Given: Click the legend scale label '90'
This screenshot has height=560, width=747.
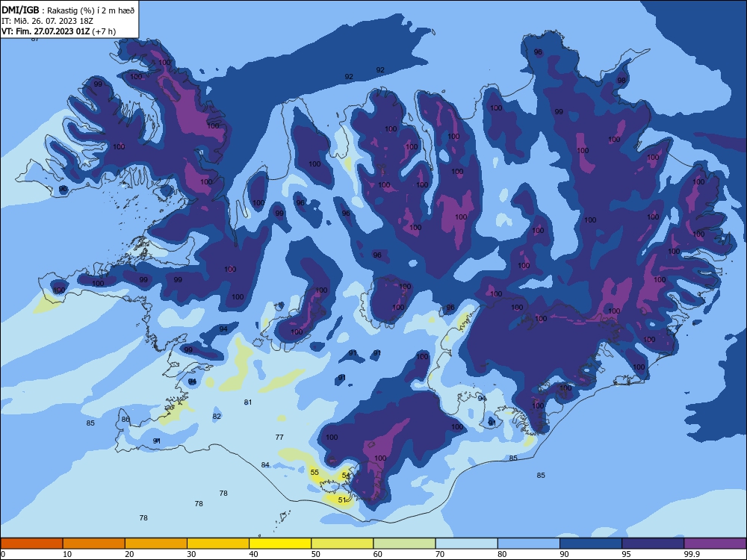Looking at the screenshot, I should 564,554.
